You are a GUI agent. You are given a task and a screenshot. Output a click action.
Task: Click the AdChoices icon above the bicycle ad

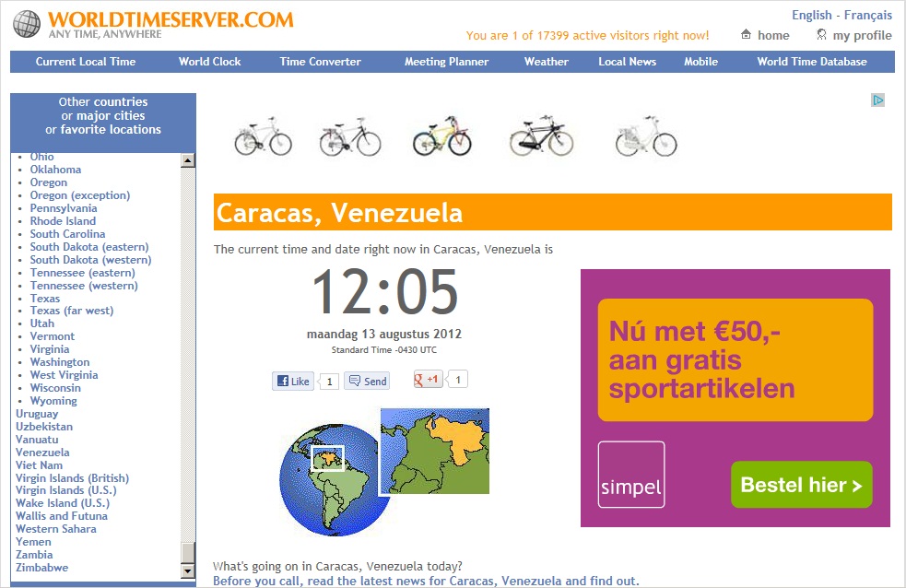(878, 100)
